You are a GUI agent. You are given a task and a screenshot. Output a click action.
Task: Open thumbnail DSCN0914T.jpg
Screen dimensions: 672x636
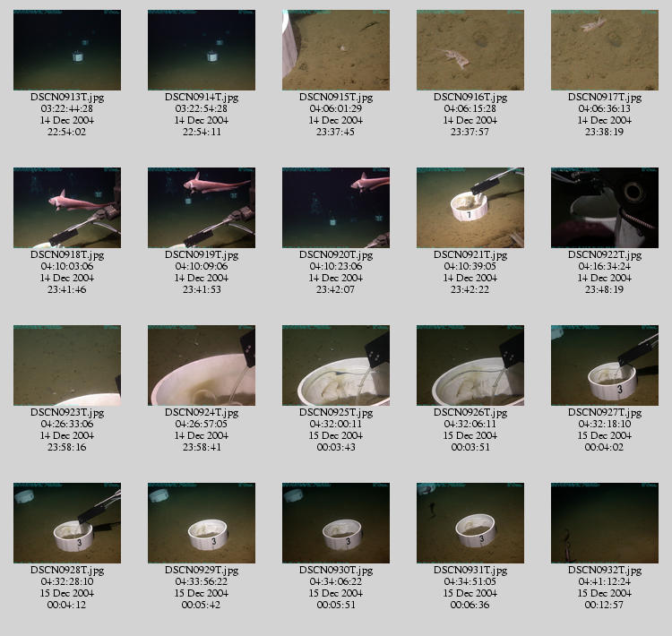(202, 50)
